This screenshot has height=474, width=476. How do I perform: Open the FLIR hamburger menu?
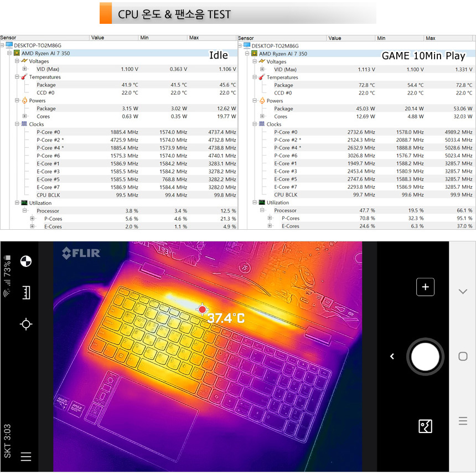[26, 457]
